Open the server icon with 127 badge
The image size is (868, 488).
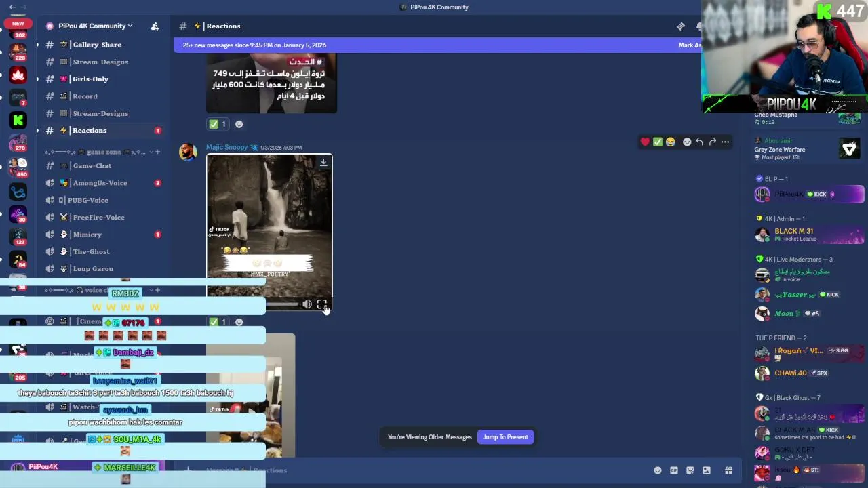(18, 237)
